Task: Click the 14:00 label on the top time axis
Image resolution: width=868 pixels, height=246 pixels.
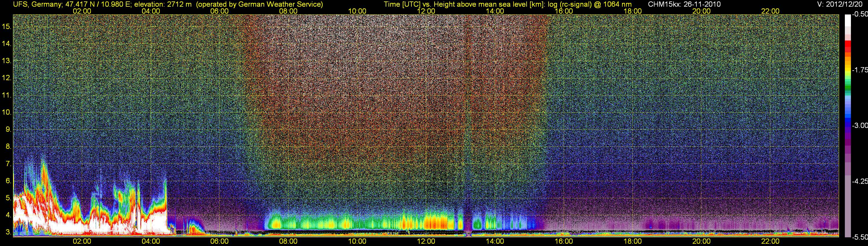Action: (x=495, y=11)
